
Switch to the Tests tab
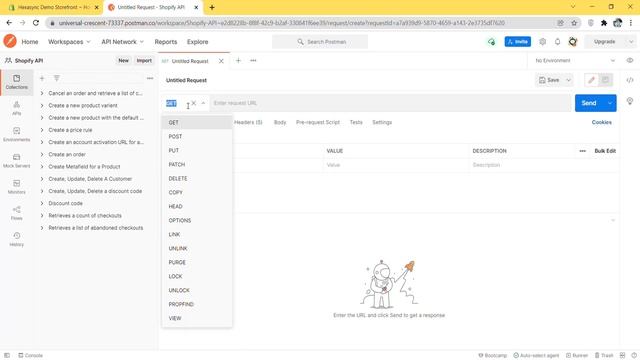(356, 122)
